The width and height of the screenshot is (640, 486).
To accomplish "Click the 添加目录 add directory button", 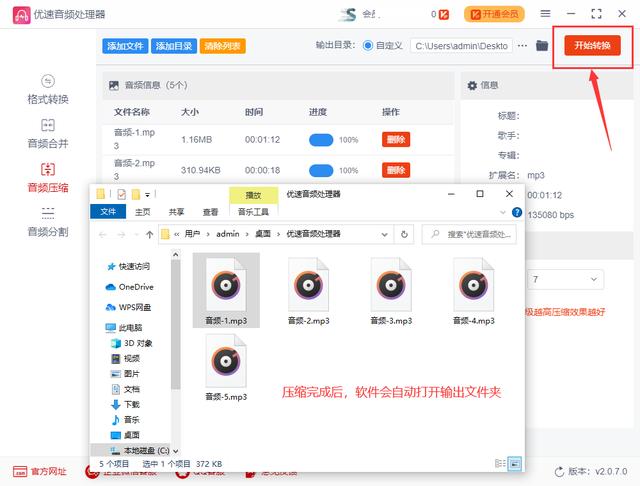I will pos(174,46).
